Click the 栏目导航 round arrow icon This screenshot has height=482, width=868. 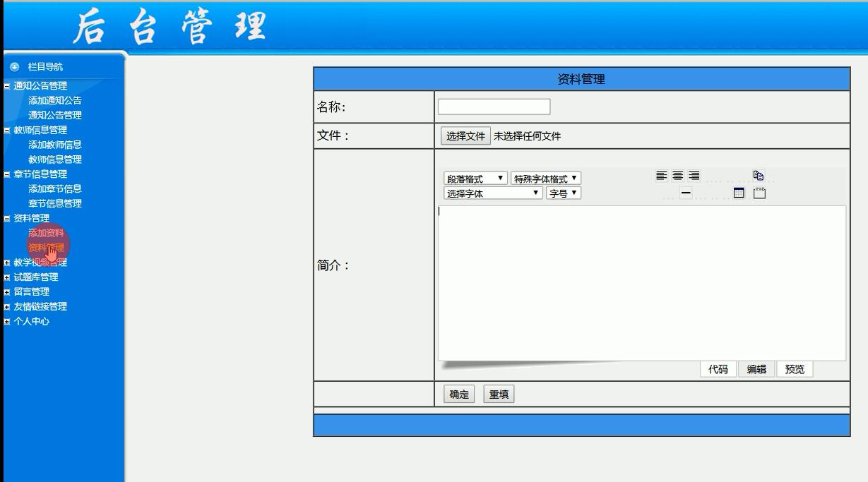[x=14, y=67]
